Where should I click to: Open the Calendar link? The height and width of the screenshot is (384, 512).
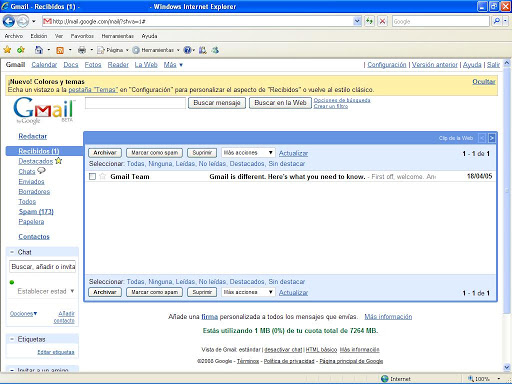[x=44, y=65]
